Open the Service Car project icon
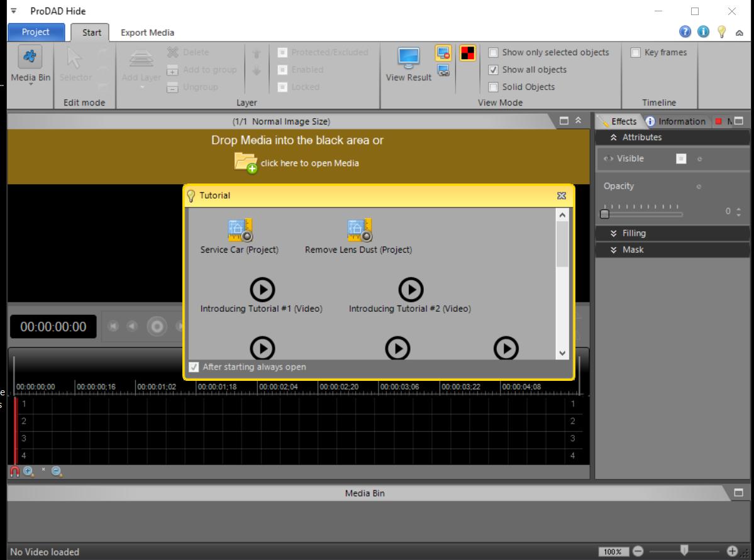This screenshot has width=754, height=560. click(240, 230)
